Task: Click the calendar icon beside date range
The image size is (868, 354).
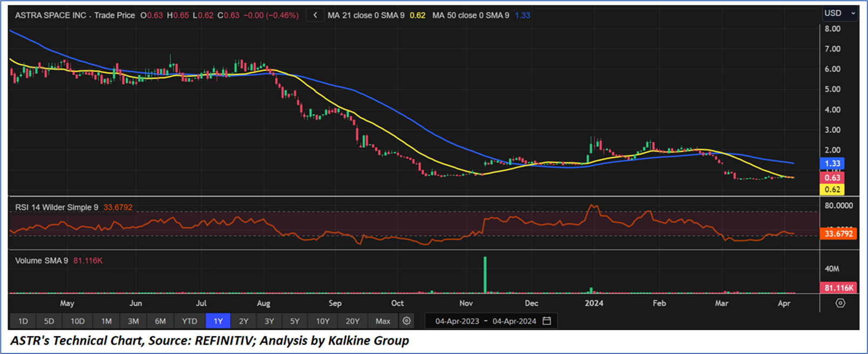Action: click(x=547, y=321)
